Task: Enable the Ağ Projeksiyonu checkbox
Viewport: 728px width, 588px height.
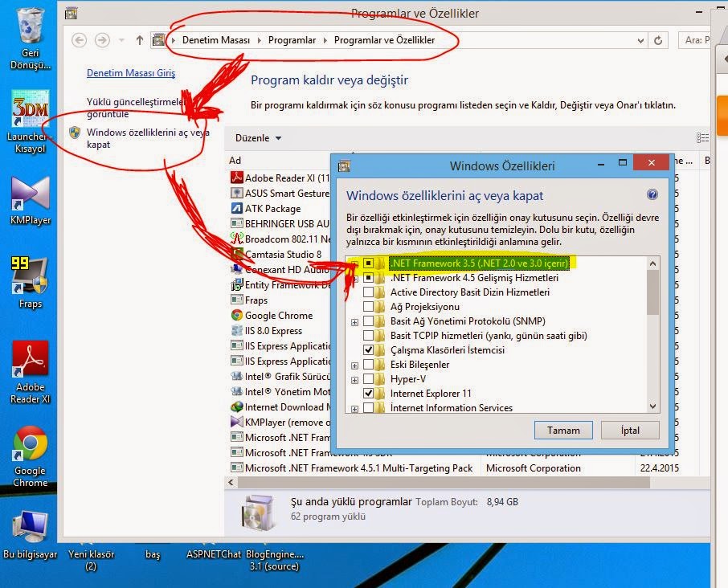Action: click(x=368, y=306)
